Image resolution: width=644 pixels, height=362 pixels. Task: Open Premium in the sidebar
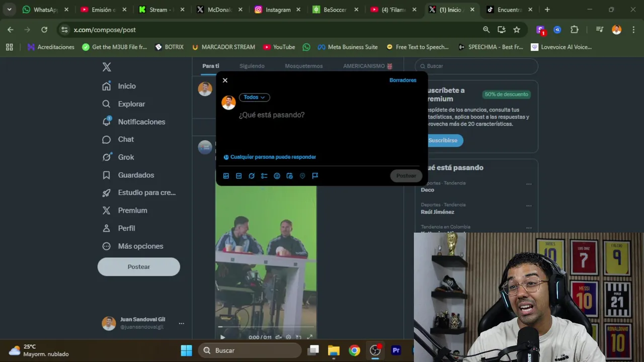click(x=125, y=210)
